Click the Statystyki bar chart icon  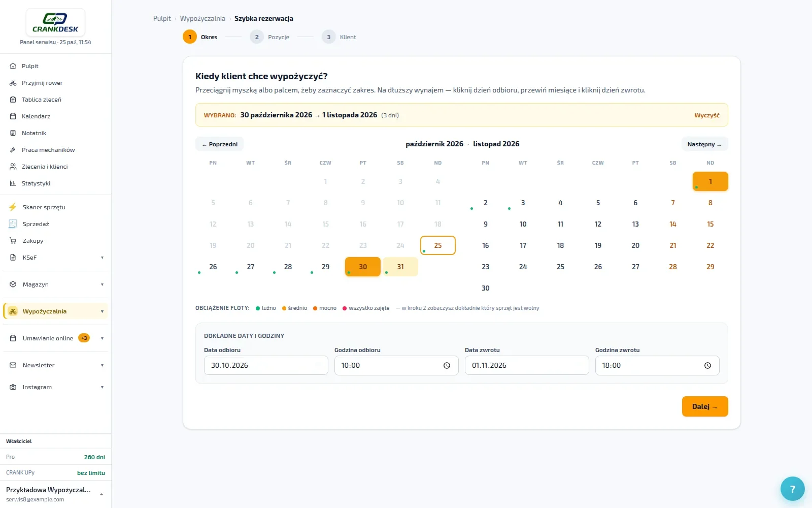(13, 183)
